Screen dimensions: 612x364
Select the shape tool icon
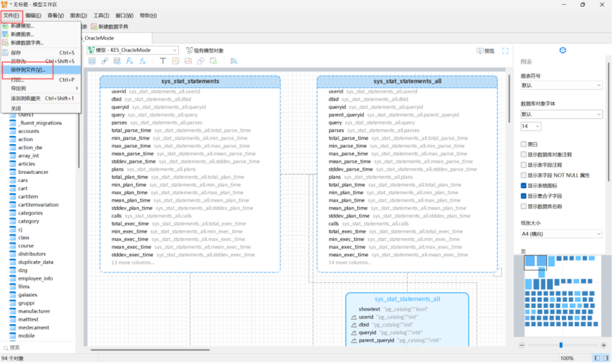pyautogui.click(x=202, y=61)
